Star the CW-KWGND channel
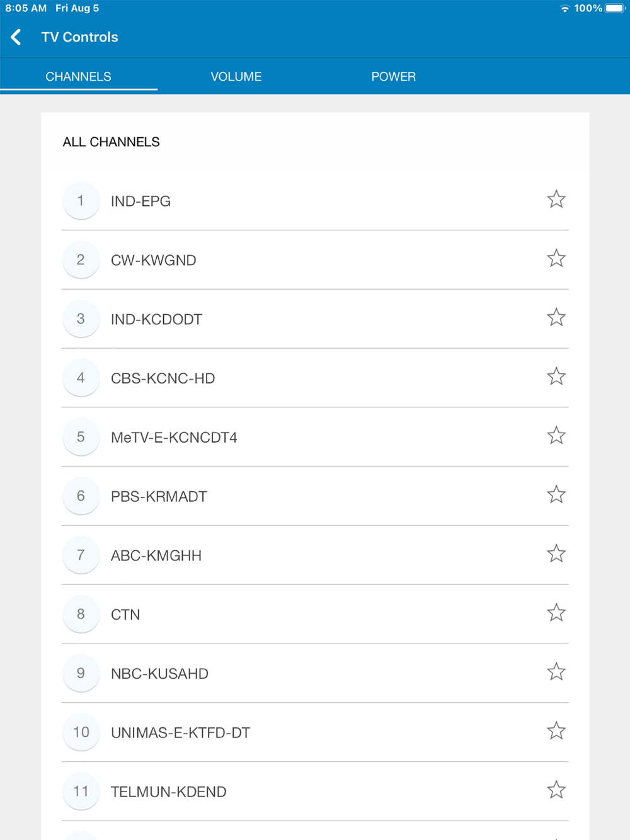Screen dimensions: 630x840 pyautogui.click(x=556, y=259)
